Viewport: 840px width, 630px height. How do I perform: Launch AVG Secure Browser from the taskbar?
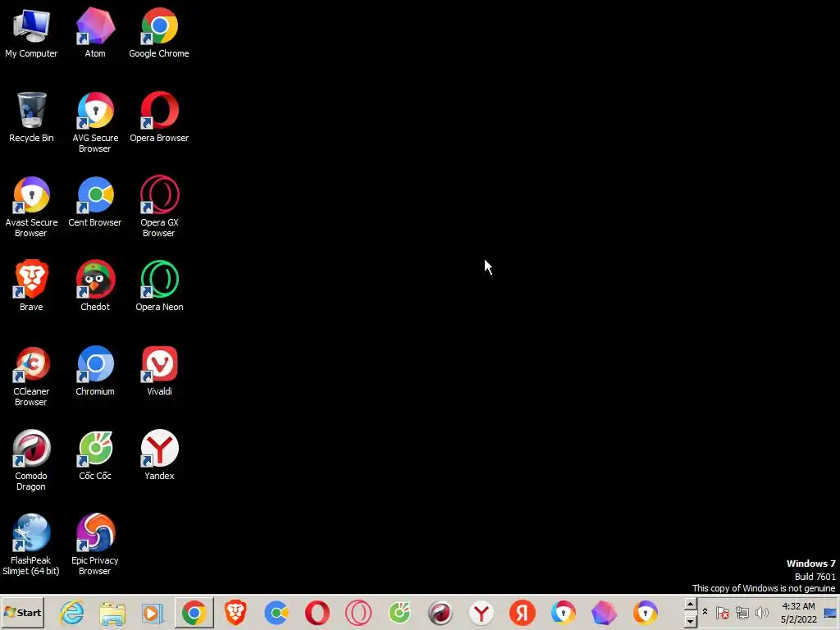pyautogui.click(x=563, y=612)
